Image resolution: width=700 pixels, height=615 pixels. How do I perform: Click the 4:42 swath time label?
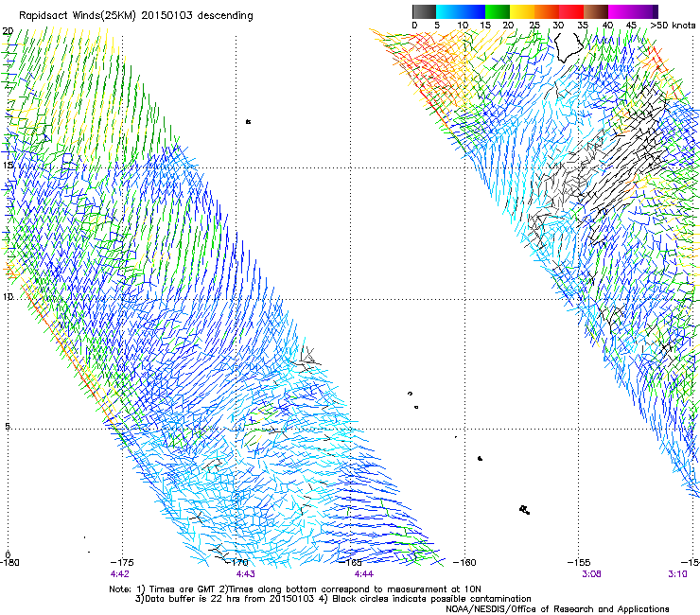tap(119, 574)
